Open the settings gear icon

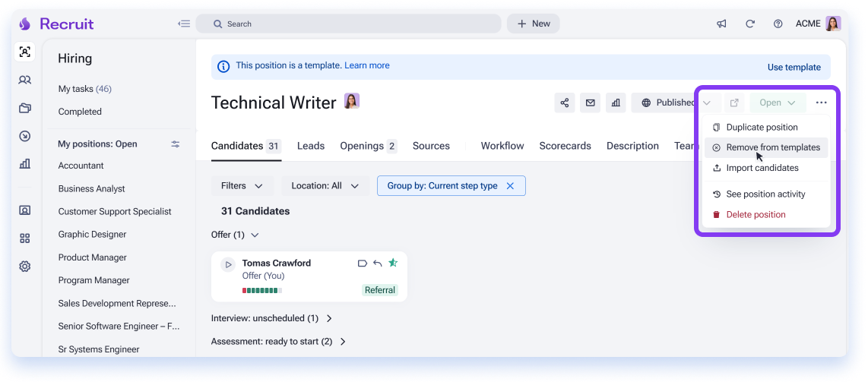click(x=24, y=267)
